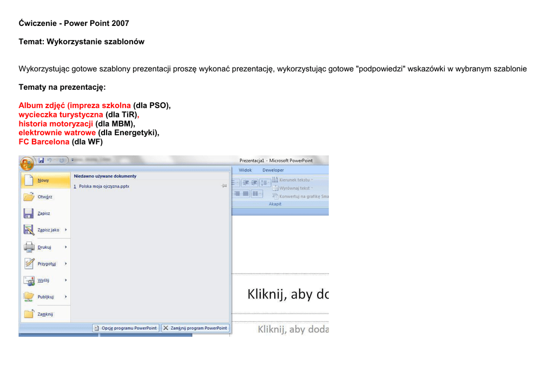Click the slide title placeholder text
The image size is (554, 392).
pyautogui.click(x=288, y=295)
